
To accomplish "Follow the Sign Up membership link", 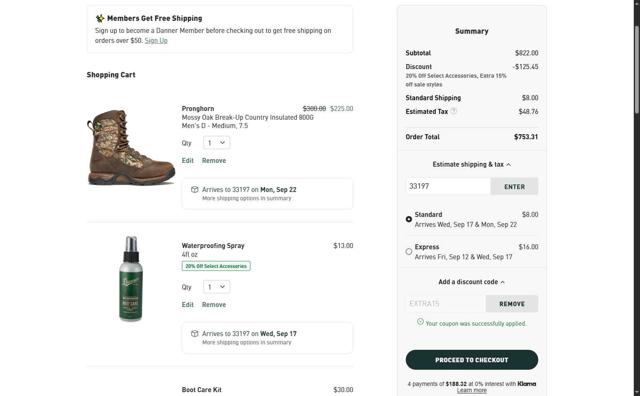I will click(x=156, y=40).
